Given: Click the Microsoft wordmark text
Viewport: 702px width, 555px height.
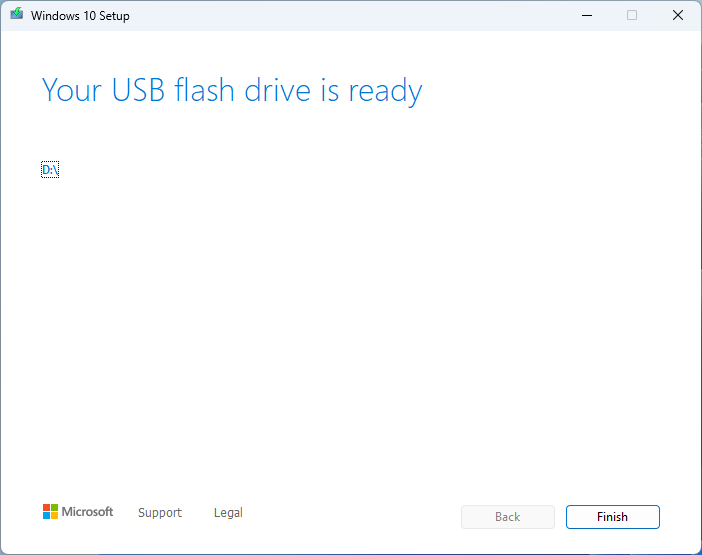Looking at the screenshot, I should pyautogui.click(x=88, y=512).
